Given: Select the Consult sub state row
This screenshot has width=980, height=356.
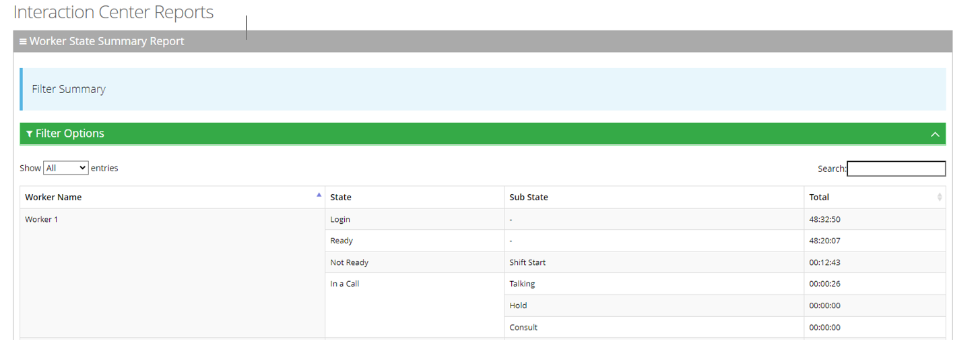Looking at the screenshot, I should point(523,327).
